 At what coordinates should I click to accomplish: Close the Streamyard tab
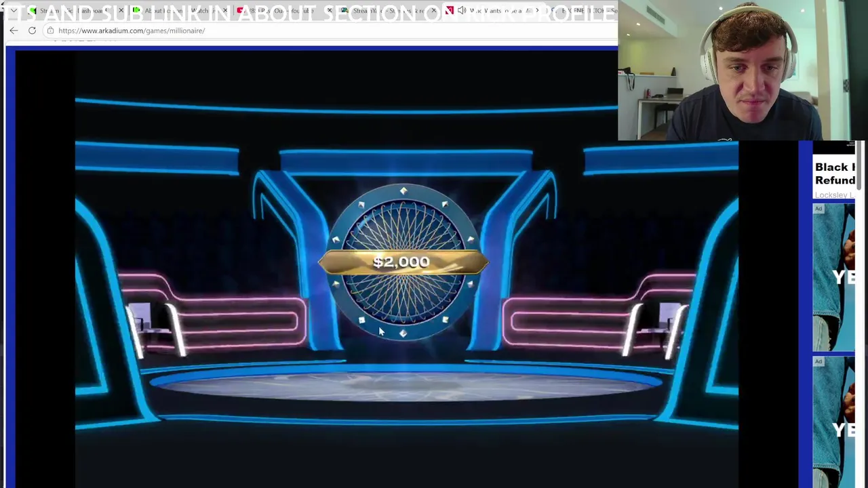point(434,11)
